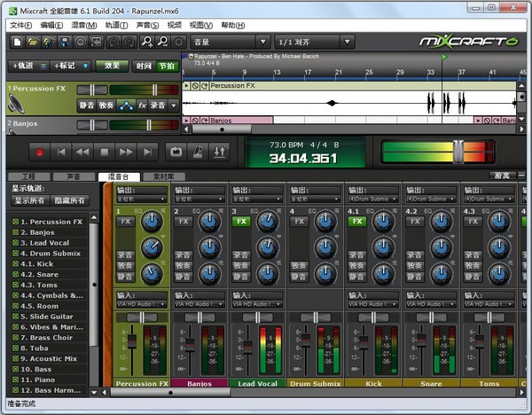Open preferences with the gear icon
Screen dimensions: 532x415
pyautogui.click(x=179, y=42)
